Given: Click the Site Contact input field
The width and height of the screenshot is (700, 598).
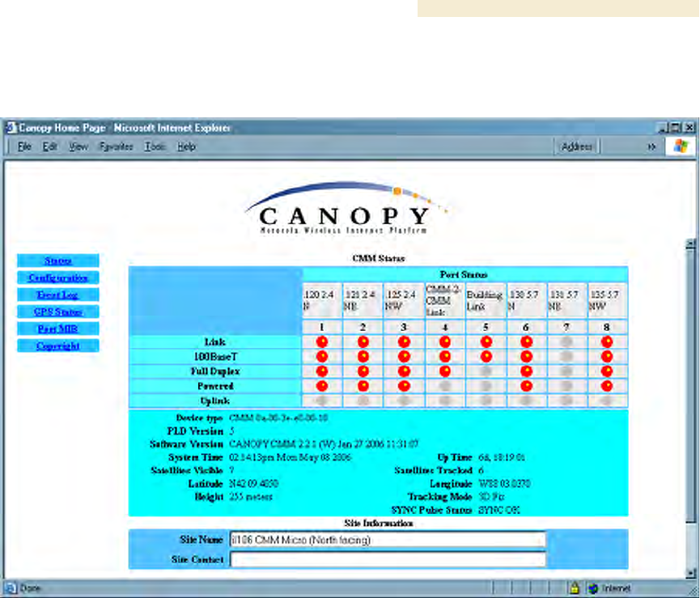Looking at the screenshot, I should point(388,559).
